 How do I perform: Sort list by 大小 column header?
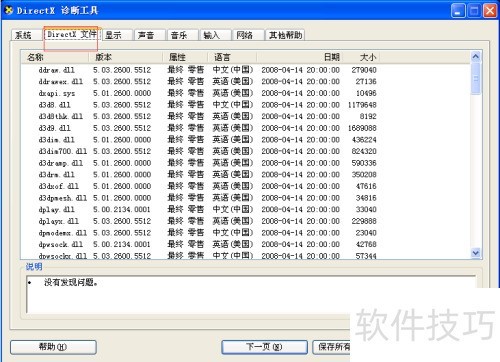[x=361, y=57]
